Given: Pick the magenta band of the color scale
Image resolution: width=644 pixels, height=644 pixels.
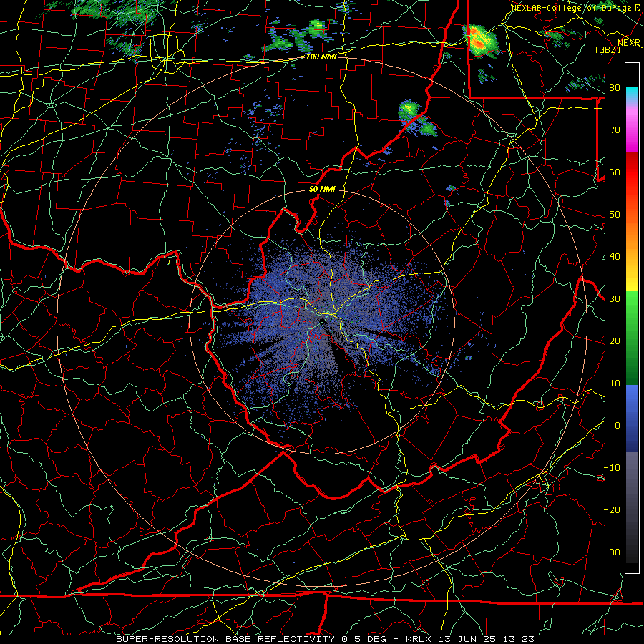Looking at the screenshot, I should (x=632, y=132).
